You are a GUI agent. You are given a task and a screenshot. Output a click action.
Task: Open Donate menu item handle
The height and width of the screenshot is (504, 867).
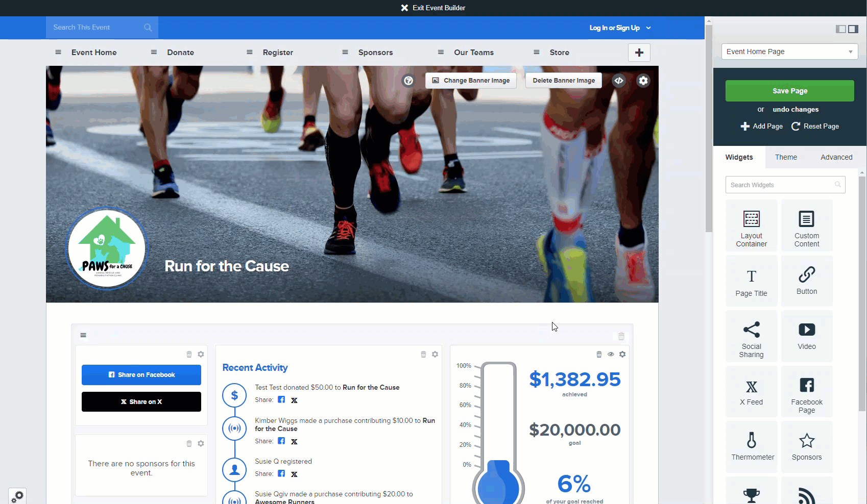pos(154,52)
